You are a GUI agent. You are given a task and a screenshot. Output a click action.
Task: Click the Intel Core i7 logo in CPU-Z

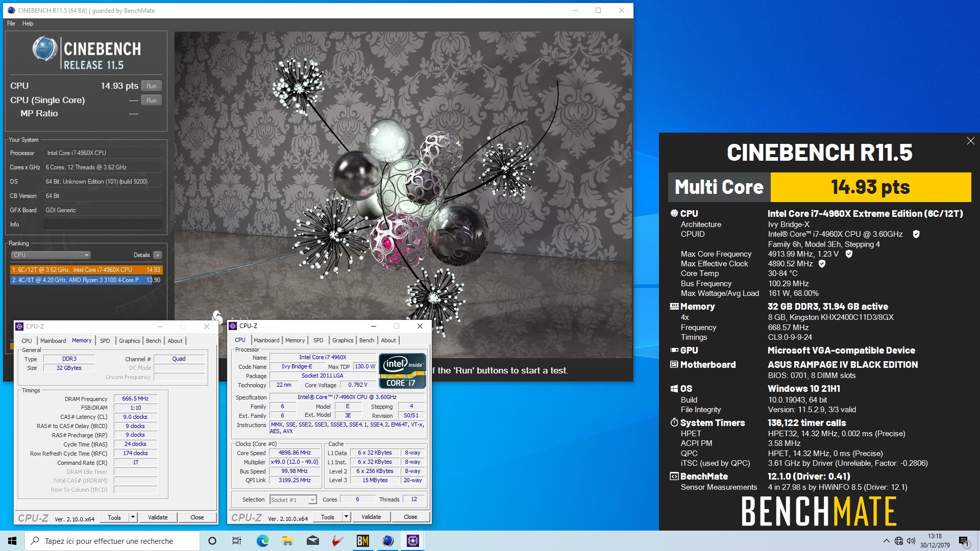(x=402, y=370)
